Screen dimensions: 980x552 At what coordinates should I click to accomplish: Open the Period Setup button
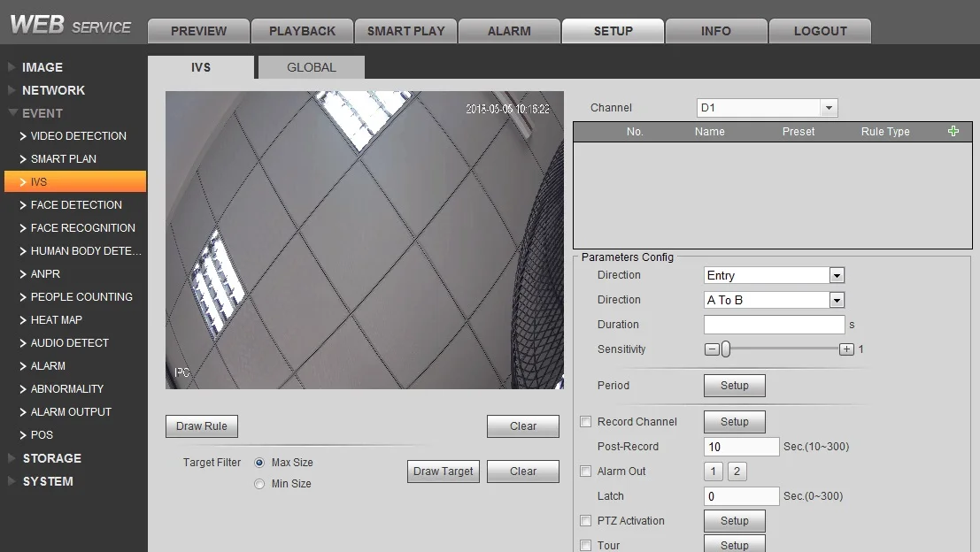(x=735, y=386)
